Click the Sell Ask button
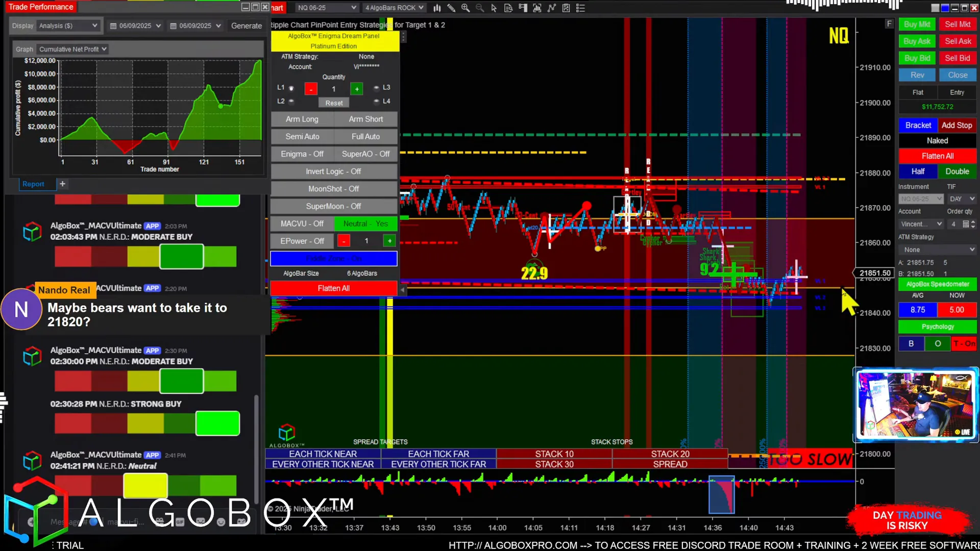This screenshot has width=980, height=551. pyautogui.click(x=958, y=41)
